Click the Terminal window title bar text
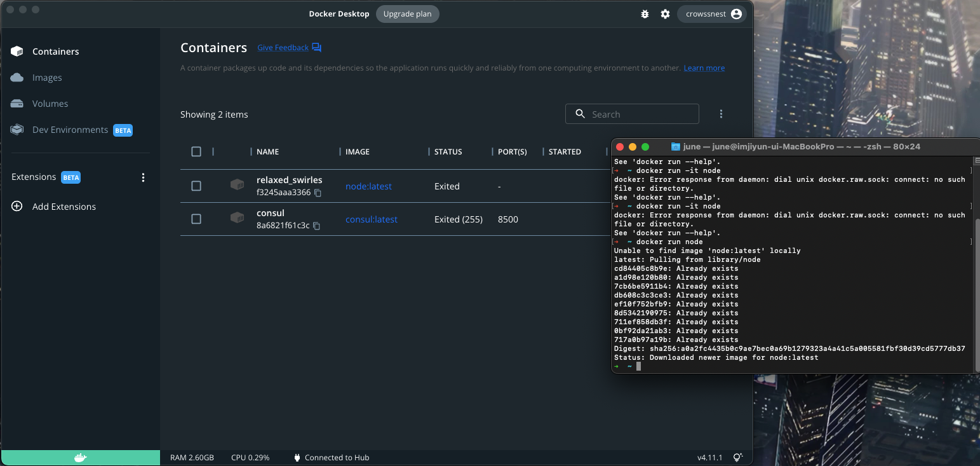This screenshot has height=466, width=980. click(x=802, y=147)
